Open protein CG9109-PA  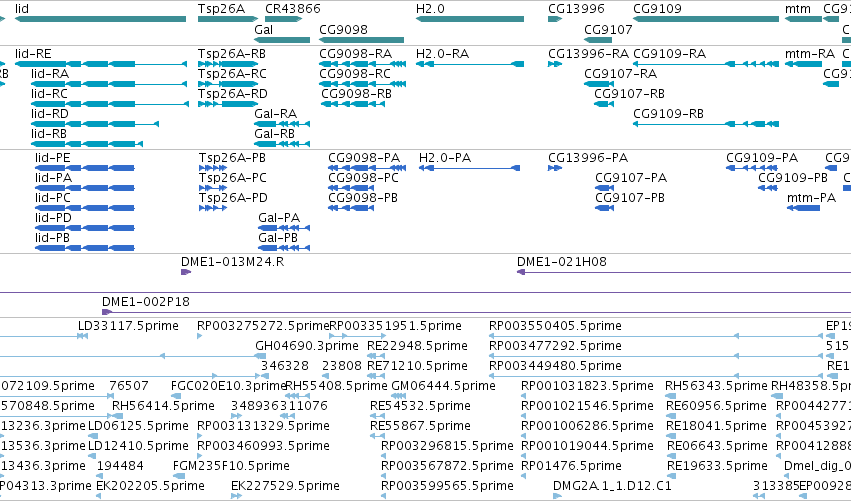(752, 168)
